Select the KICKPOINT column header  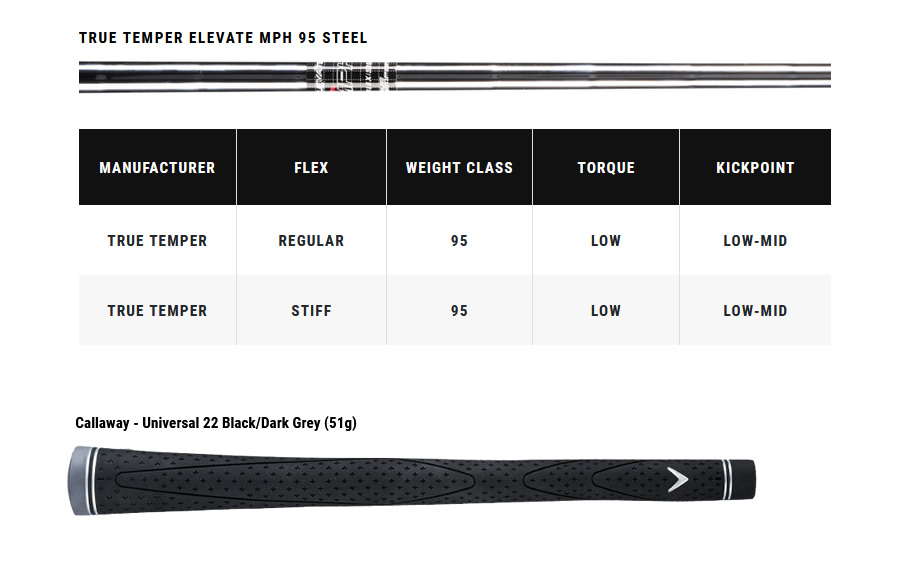pos(755,167)
